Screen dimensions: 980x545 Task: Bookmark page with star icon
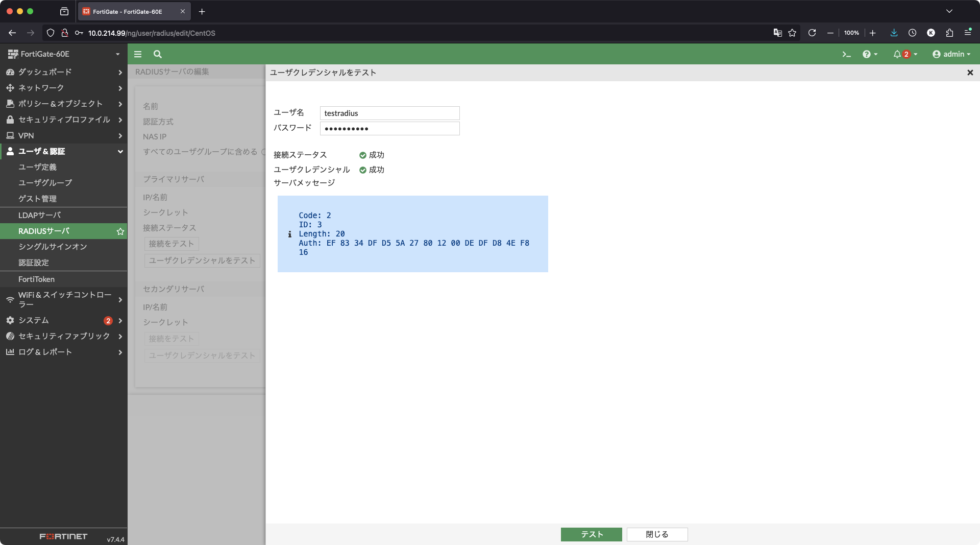coord(792,33)
